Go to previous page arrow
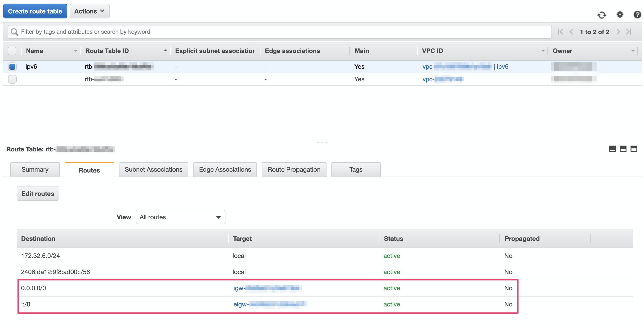644x328 pixels. 571,32
